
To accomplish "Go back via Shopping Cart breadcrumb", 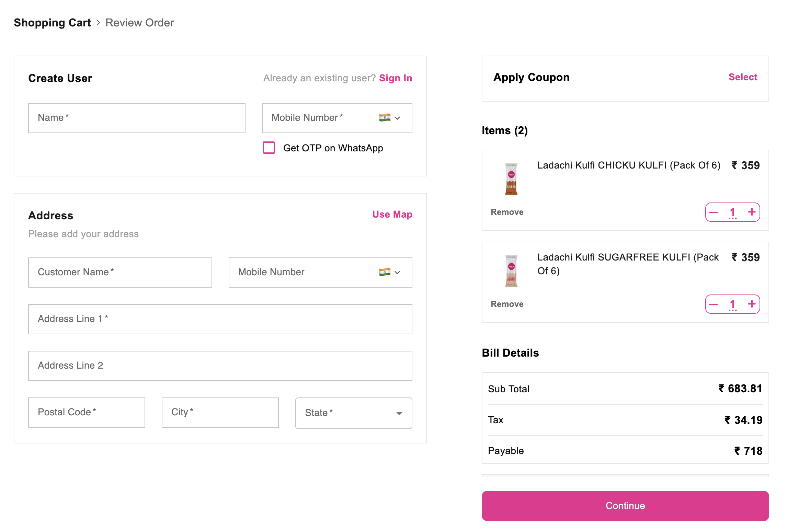I will 52,23.
